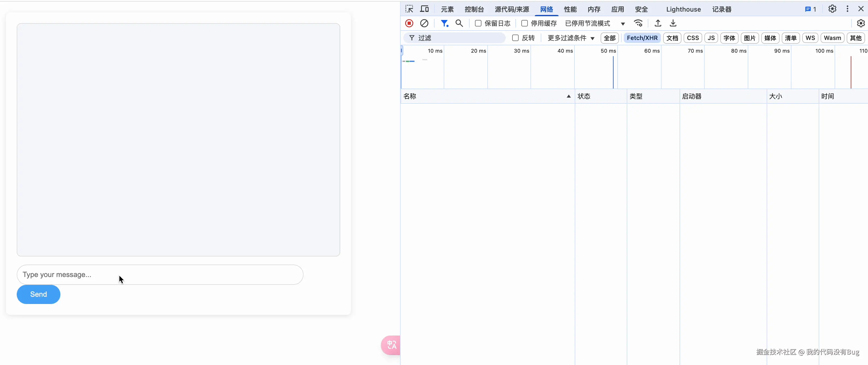The width and height of the screenshot is (868, 365).
Task: Clear the network log
Action: [424, 23]
